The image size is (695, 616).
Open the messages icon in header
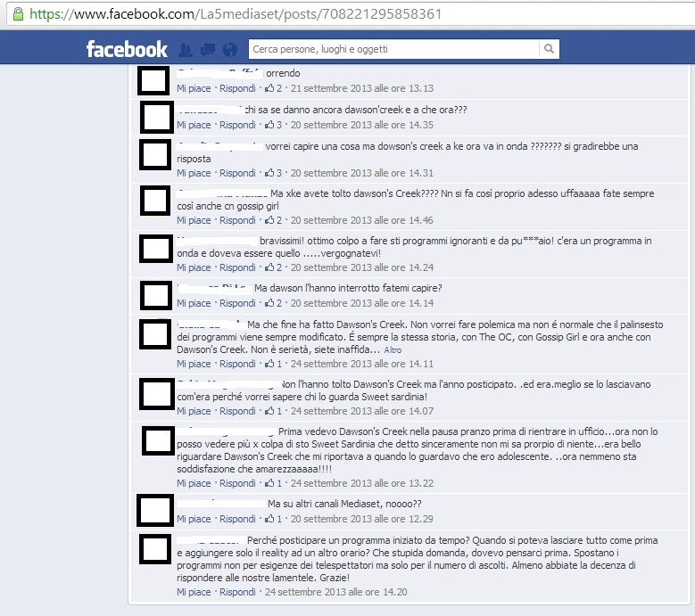point(208,50)
